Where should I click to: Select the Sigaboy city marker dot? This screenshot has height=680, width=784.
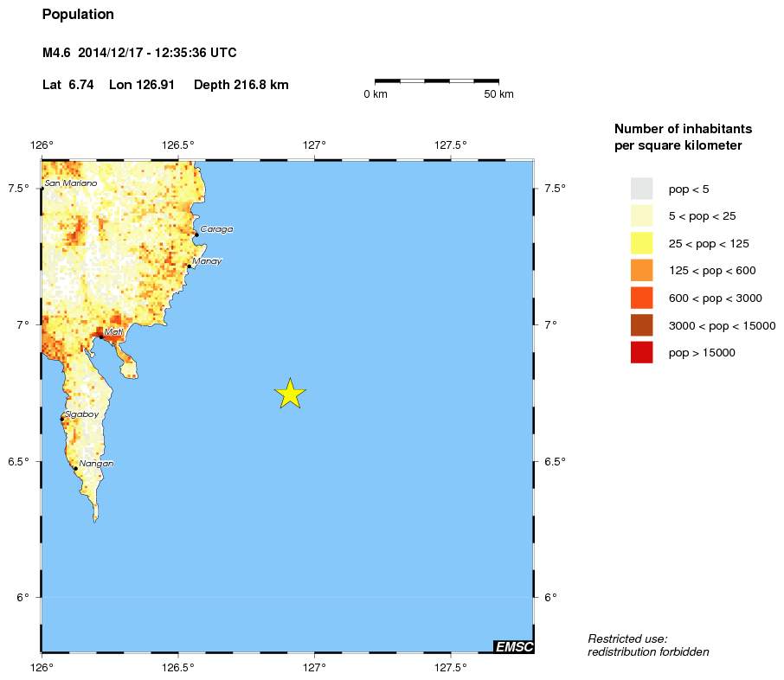62,419
